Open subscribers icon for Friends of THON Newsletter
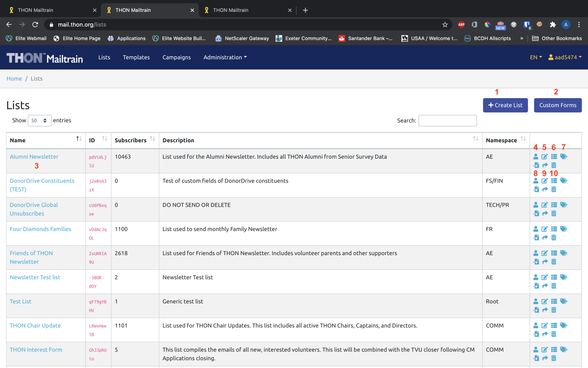The image size is (588, 368). [x=536, y=253]
